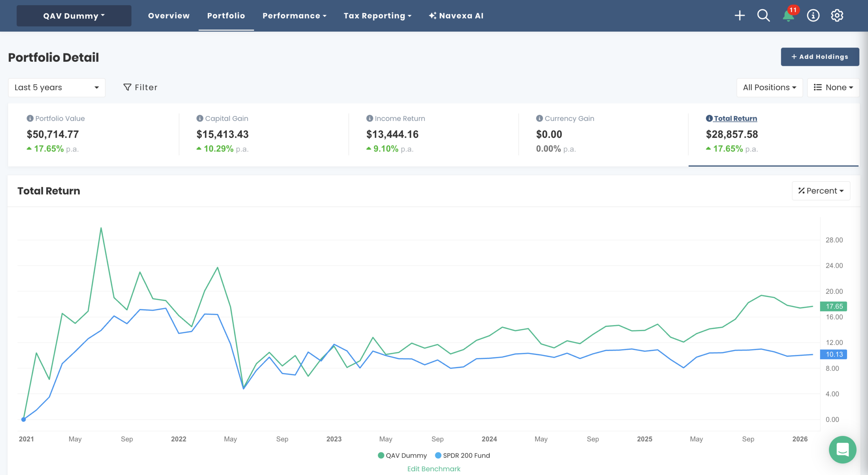Open the support chat bubble icon
The width and height of the screenshot is (868, 475).
[x=843, y=450]
